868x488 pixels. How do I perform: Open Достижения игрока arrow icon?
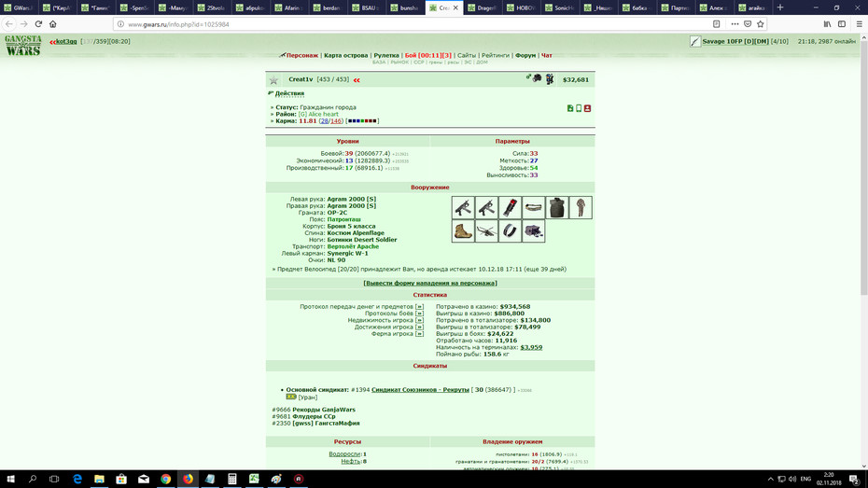coord(420,327)
